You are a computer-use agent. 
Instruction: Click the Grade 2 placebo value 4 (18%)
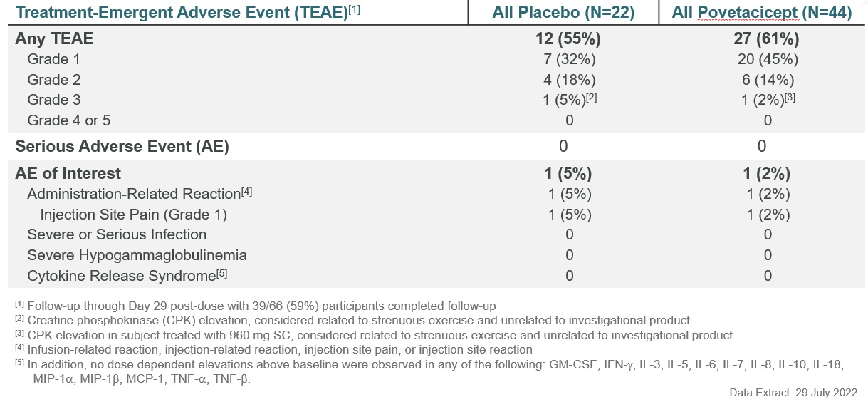point(569,80)
